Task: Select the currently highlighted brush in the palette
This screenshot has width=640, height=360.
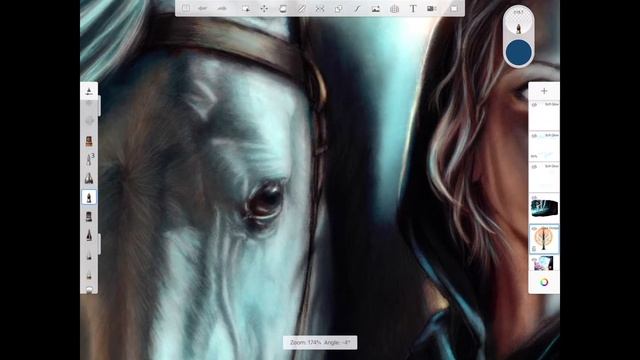Action: (89, 198)
